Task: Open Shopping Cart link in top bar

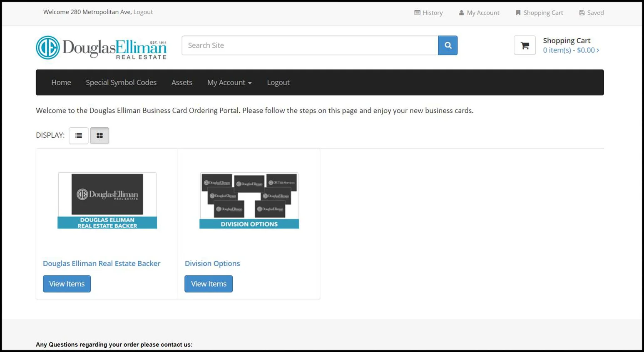Action: pyautogui.click(x=539, y=13)
